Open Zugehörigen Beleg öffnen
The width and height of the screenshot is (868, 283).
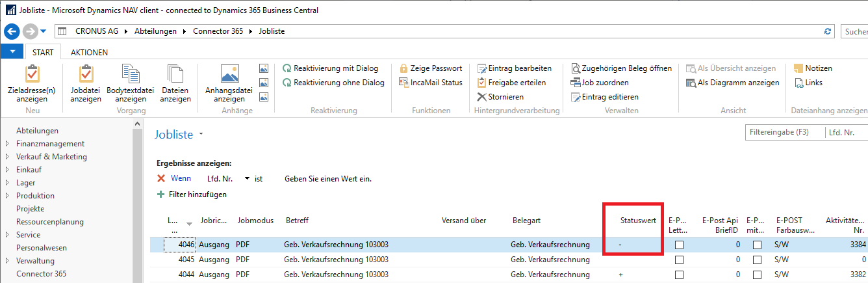621,68
